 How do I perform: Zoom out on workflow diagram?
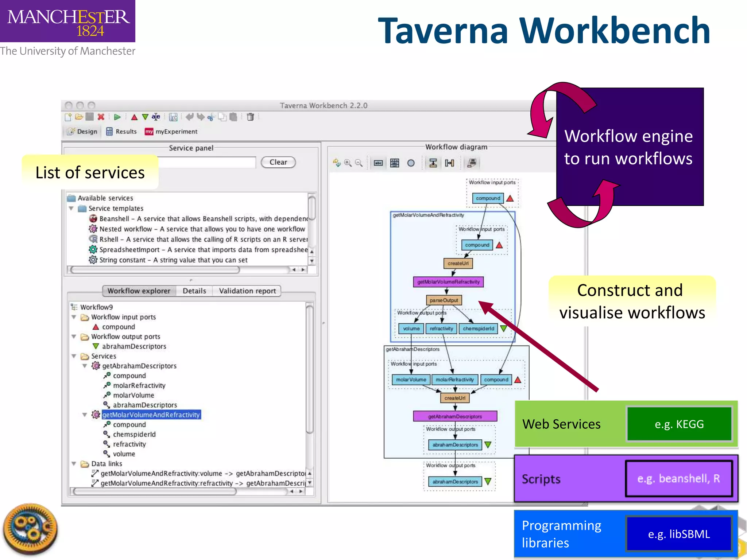coord(359,163)
